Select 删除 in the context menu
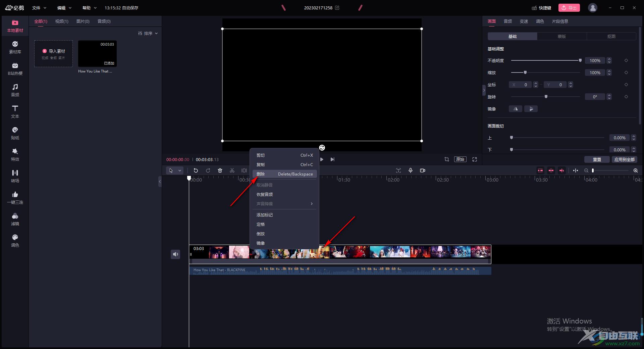This screenshot has width=644, height=349. pyautogui.click(x=284, y=174)
